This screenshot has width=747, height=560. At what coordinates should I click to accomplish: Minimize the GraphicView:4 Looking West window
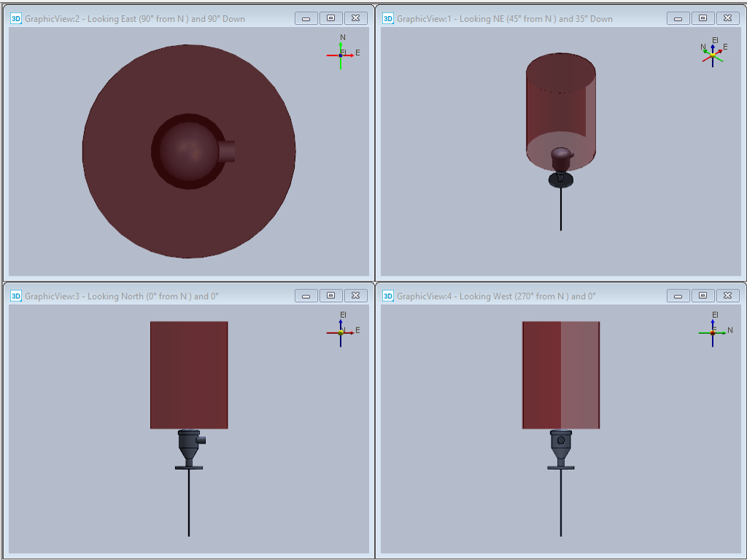(x=678, y=296)
